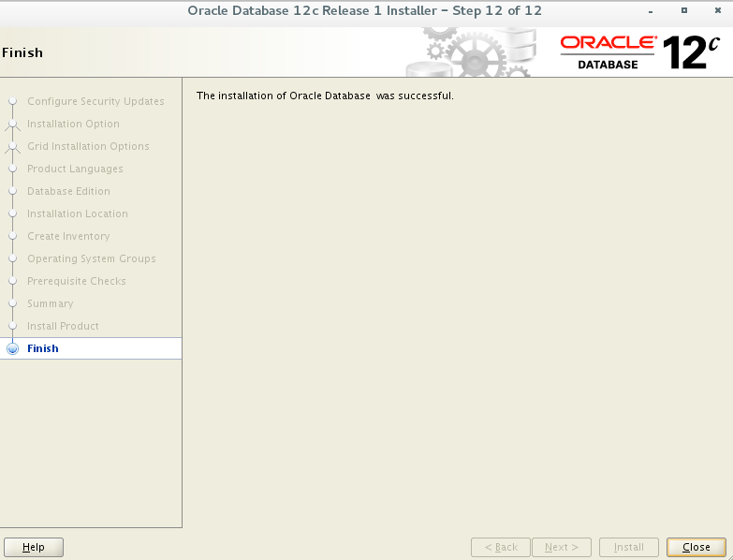Screen dimensions: 733x560
Task: Select Operating System Groups step
Action: 92,258
